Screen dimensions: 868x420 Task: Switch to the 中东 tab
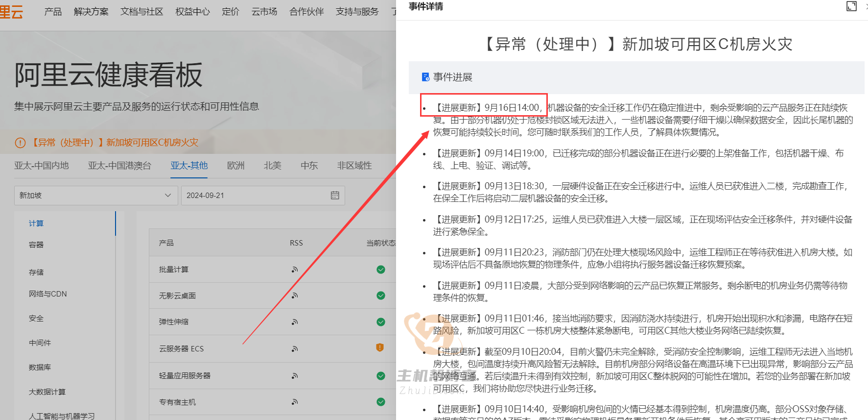[309, 166]
